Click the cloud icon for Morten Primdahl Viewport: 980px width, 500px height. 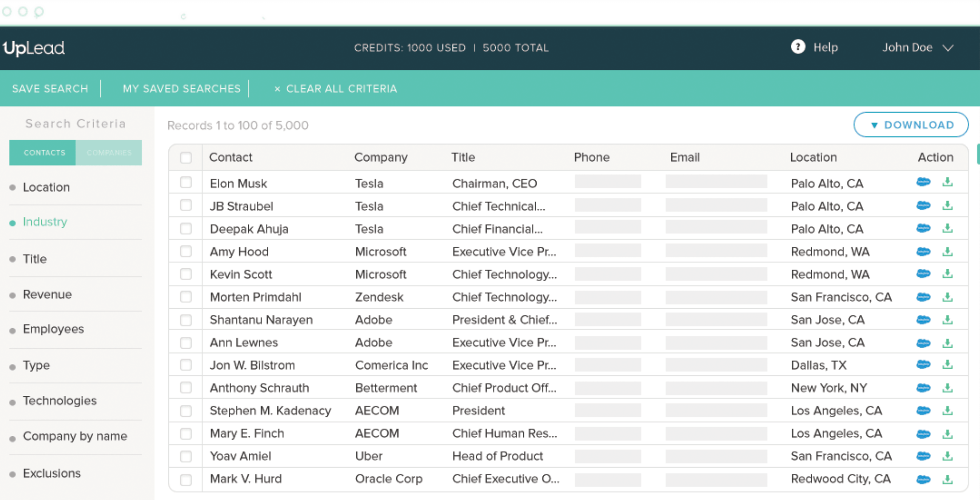[923, 297]
